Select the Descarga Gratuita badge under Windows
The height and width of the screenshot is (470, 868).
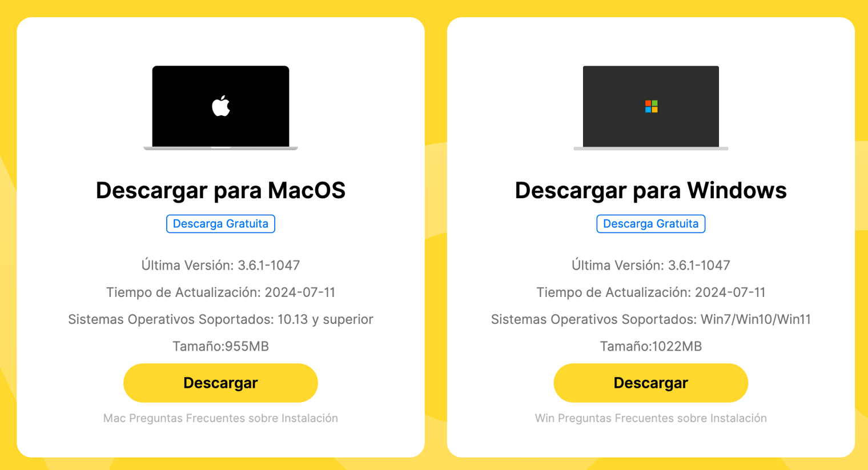click(x=650, y=224)
